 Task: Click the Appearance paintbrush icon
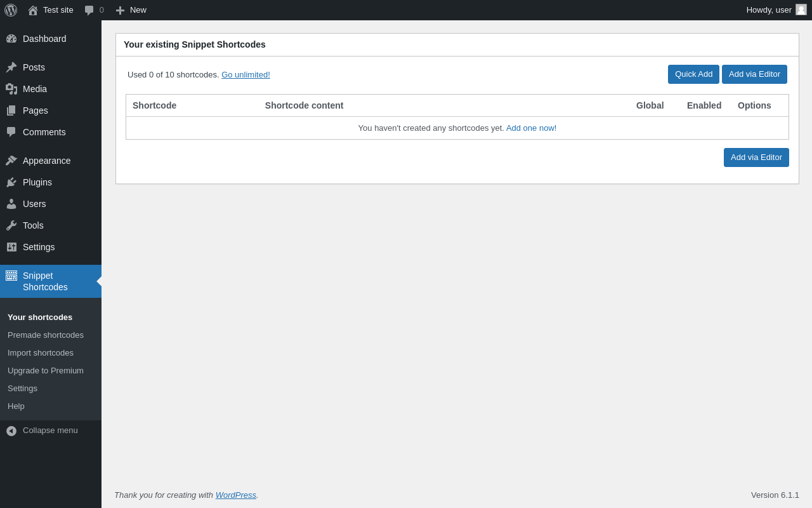coord(11,161)
